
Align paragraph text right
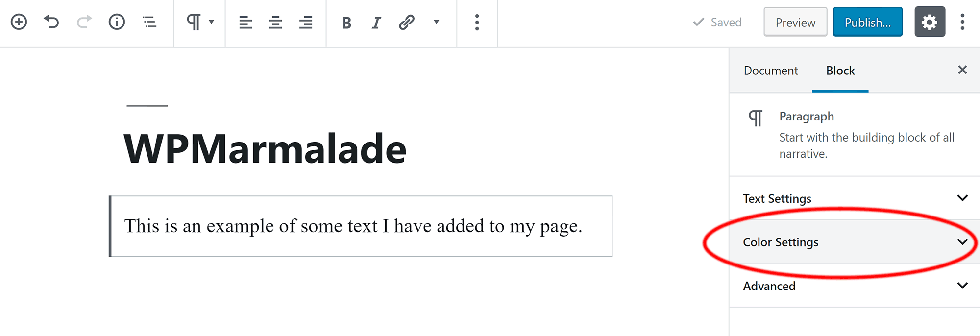[305, 22]
